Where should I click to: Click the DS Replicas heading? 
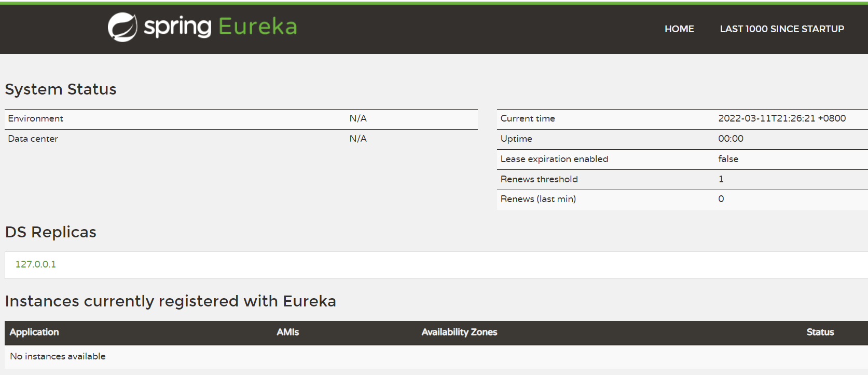tap(51, 232)
